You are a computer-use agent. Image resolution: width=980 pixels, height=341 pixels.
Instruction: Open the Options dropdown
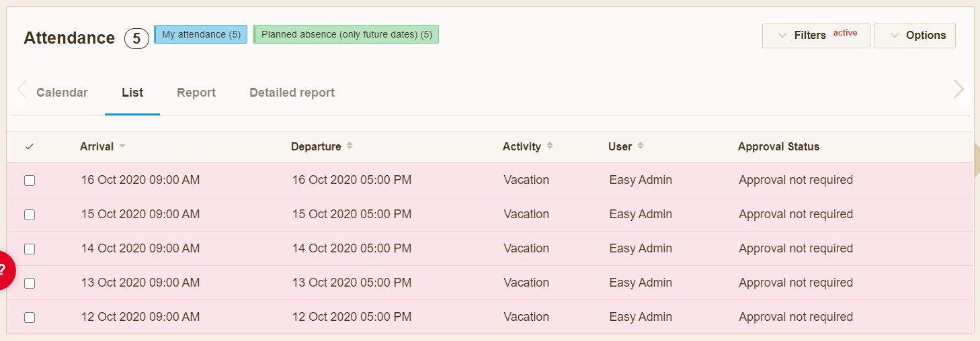point(914,36)
